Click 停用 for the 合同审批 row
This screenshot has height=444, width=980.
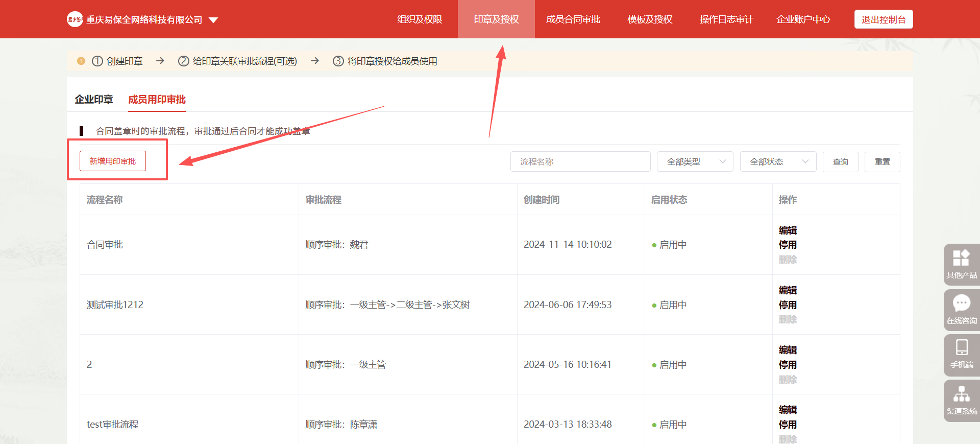[788, 245]
